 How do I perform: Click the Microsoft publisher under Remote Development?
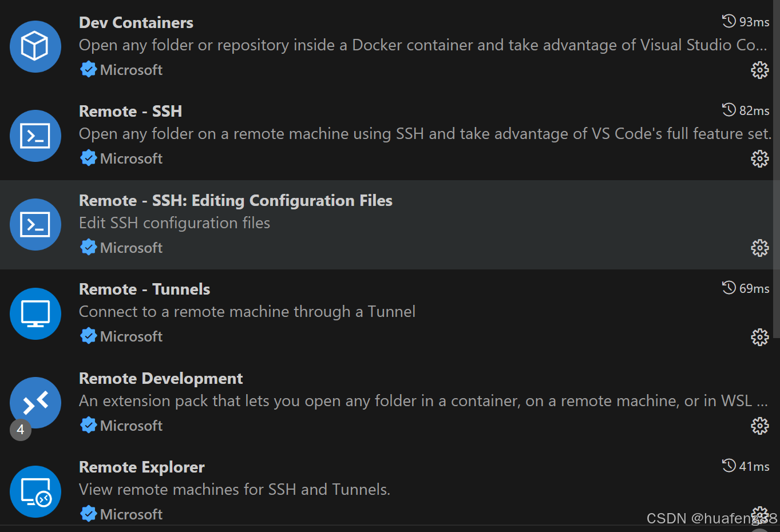point(131,426)
